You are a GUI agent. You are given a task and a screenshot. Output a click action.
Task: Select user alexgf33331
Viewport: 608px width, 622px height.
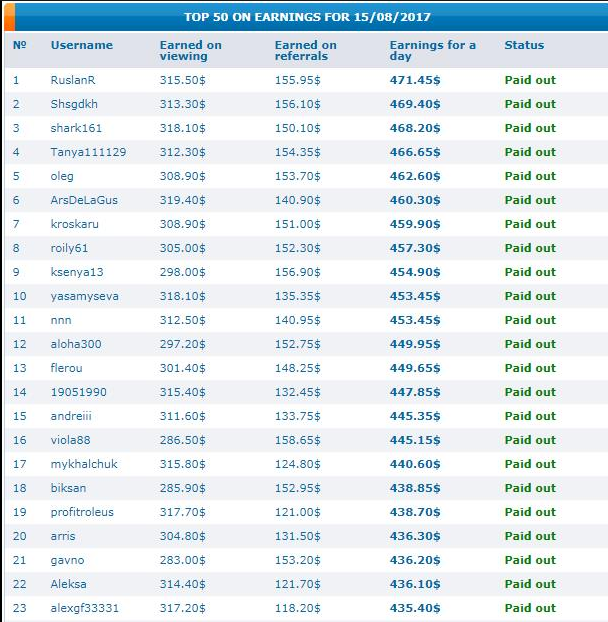point(84,608)
